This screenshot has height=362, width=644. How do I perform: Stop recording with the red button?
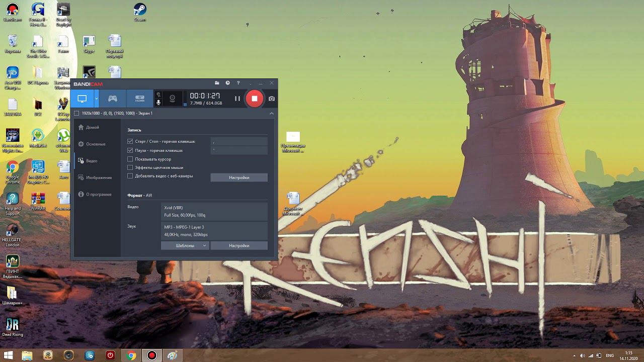pos(255,99)
